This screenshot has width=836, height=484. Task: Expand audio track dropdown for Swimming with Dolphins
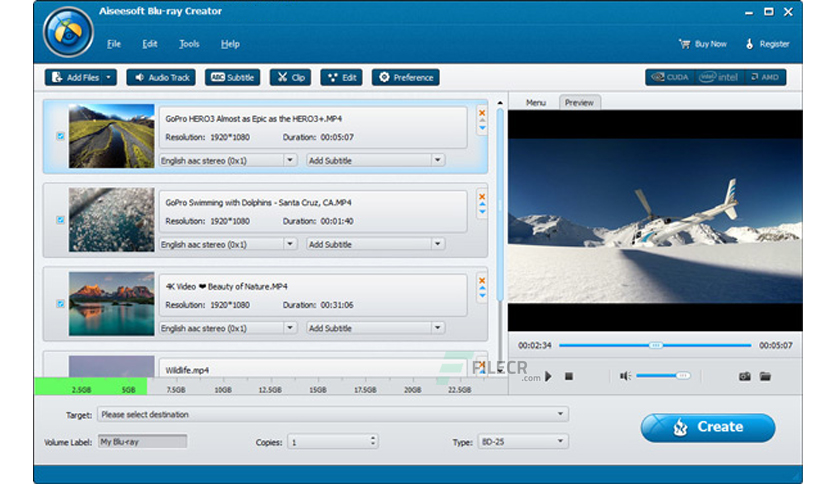tap(290, 244)
